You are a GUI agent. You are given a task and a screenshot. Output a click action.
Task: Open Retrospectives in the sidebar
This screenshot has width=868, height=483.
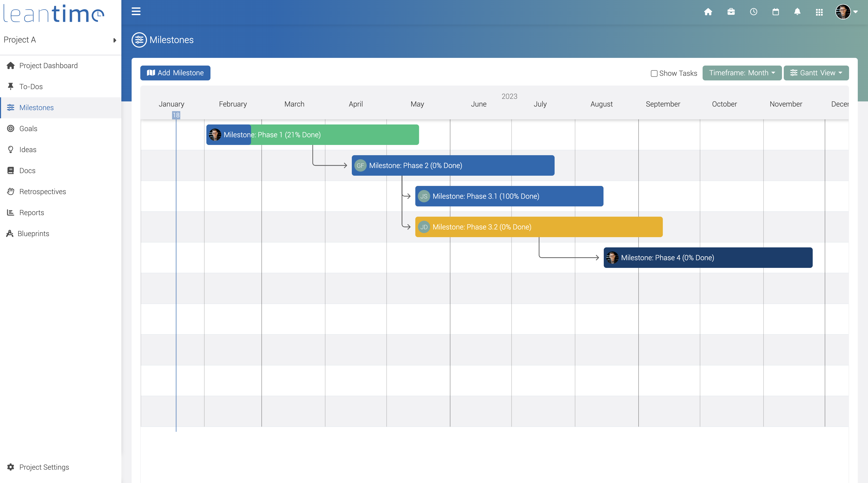click(x=43, y=192)
